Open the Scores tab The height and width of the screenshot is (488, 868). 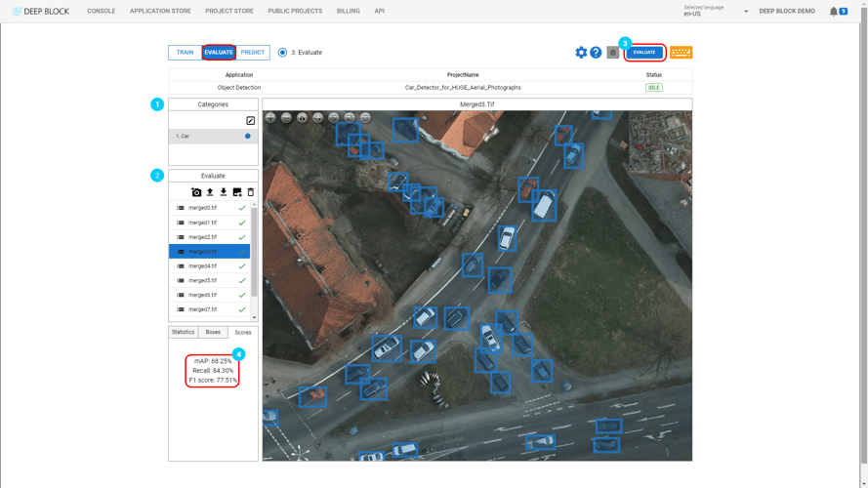pos(243,332)
